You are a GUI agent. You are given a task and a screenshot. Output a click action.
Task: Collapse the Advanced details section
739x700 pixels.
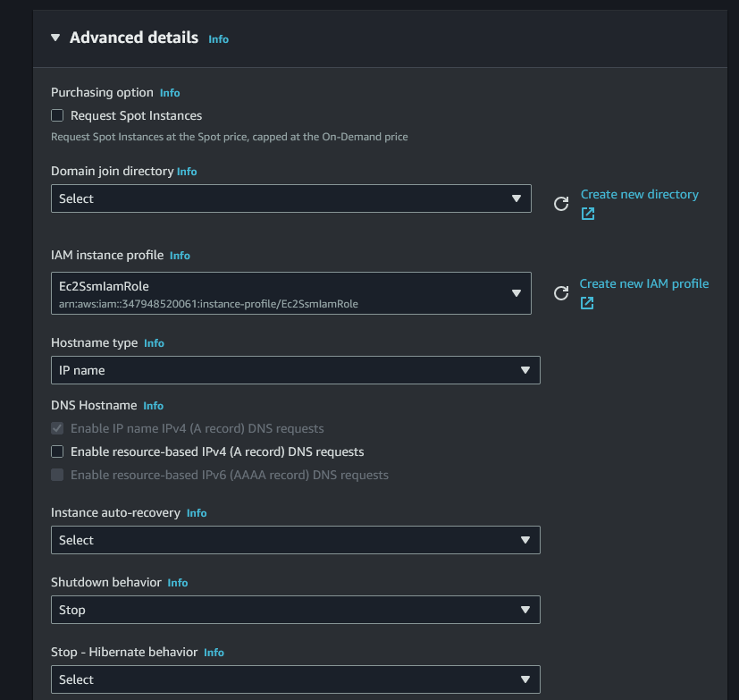point(55,38)
